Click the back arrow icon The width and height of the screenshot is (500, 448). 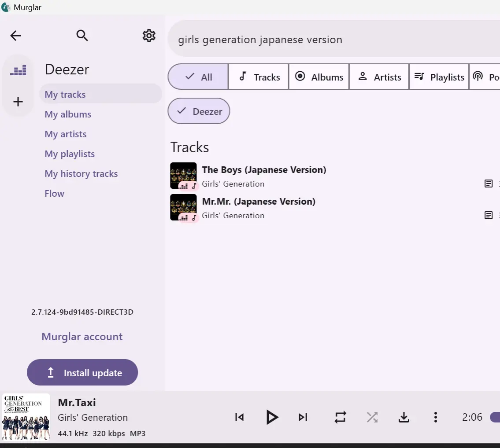pos(15,35)
